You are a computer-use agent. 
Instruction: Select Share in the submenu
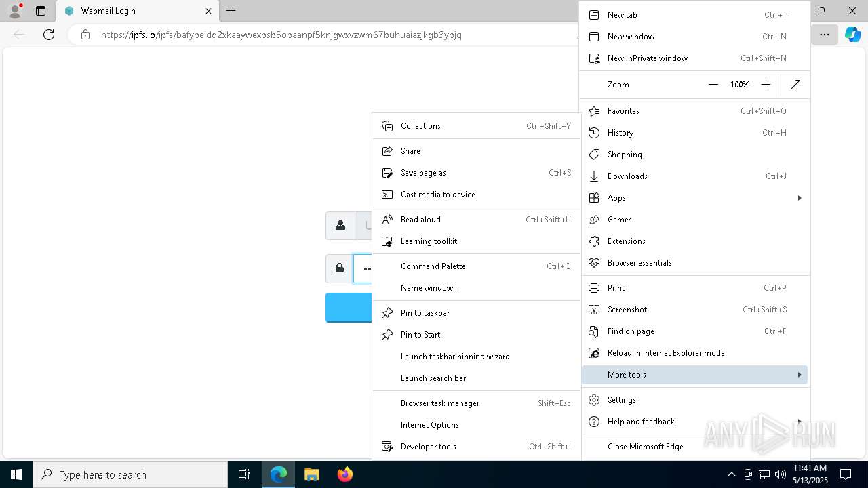click(x=476, y=150)
